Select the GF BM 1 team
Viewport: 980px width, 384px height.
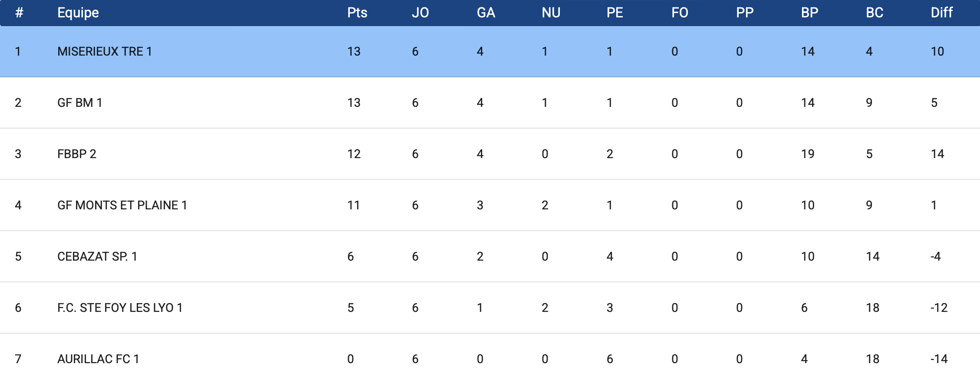pos(80,103)
